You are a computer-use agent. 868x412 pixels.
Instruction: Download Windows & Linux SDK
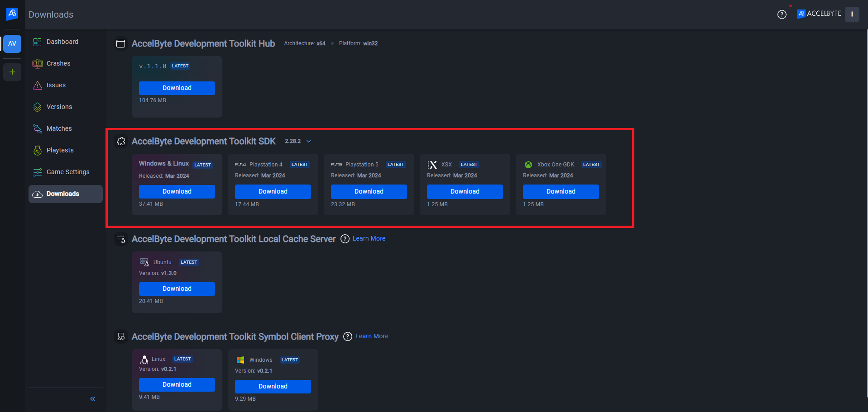coord(177,192)
